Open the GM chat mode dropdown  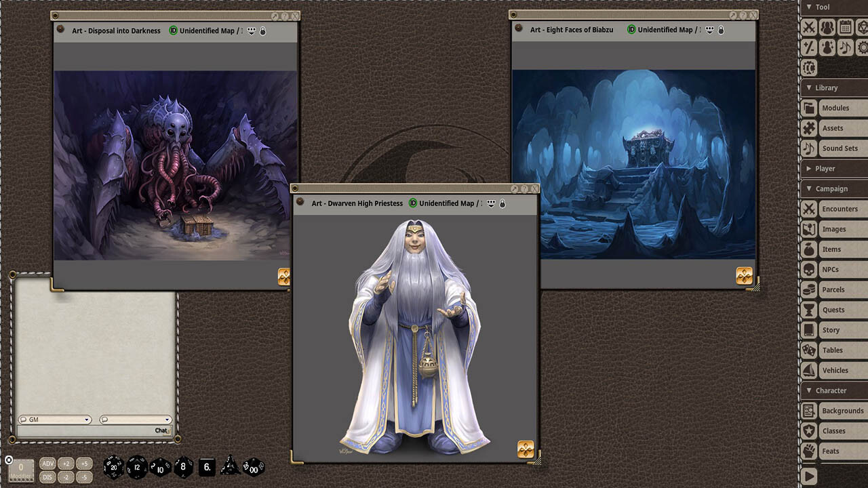point(54,420)
